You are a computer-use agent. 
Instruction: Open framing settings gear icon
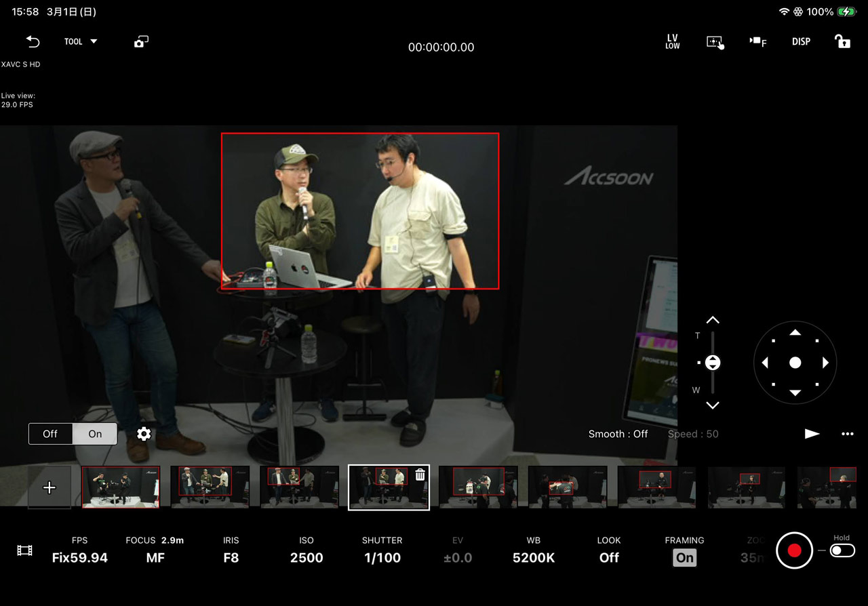click(144, 434)
